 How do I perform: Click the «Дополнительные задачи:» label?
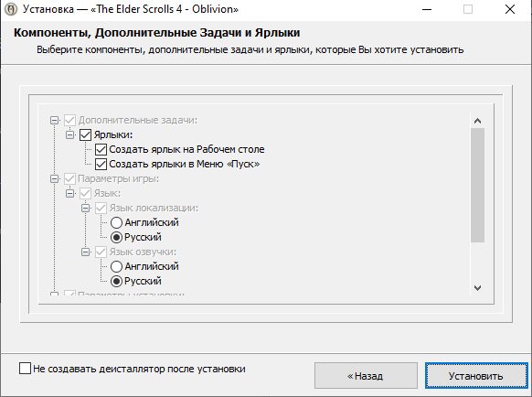click(138, 120)
